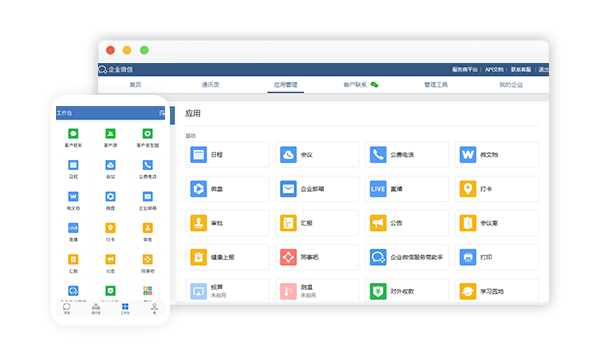Viewport: 600px width, 360px height.
Task: Tap contacts tab in phone bottom bar
Action: (96, 308)
